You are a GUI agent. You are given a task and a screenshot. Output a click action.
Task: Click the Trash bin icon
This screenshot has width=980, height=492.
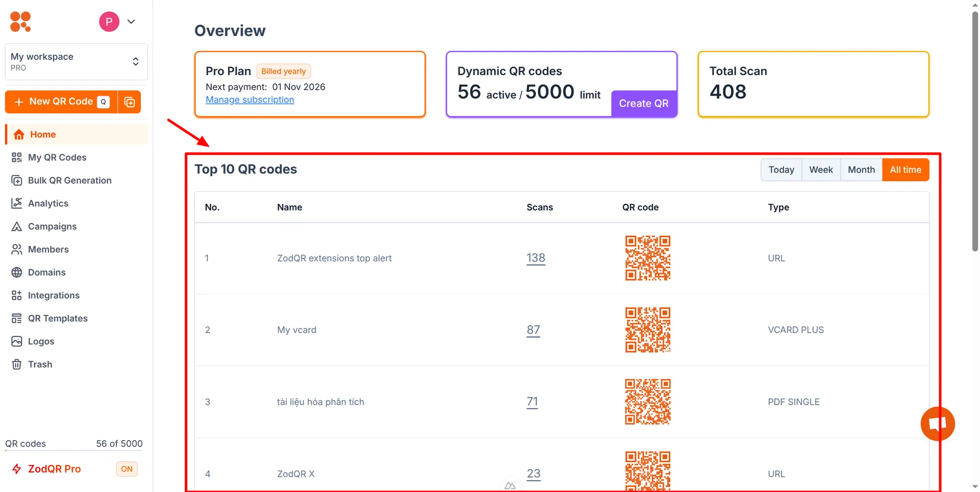[x=17, y=364]
